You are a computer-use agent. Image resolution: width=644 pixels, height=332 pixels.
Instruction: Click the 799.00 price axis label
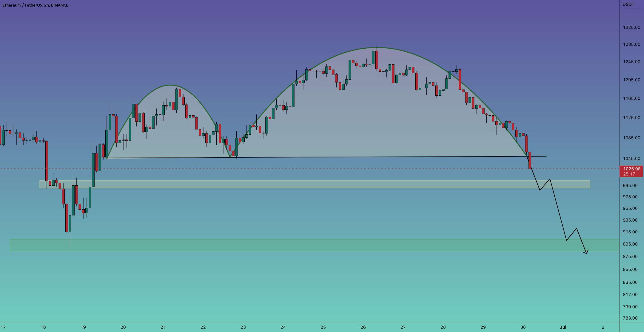[630, 307]
